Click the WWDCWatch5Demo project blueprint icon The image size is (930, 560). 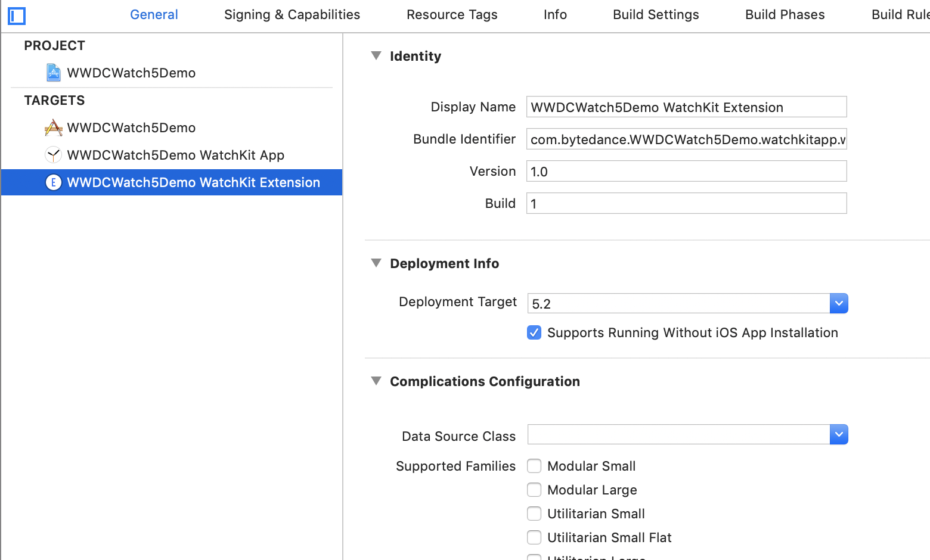point(54,73)
